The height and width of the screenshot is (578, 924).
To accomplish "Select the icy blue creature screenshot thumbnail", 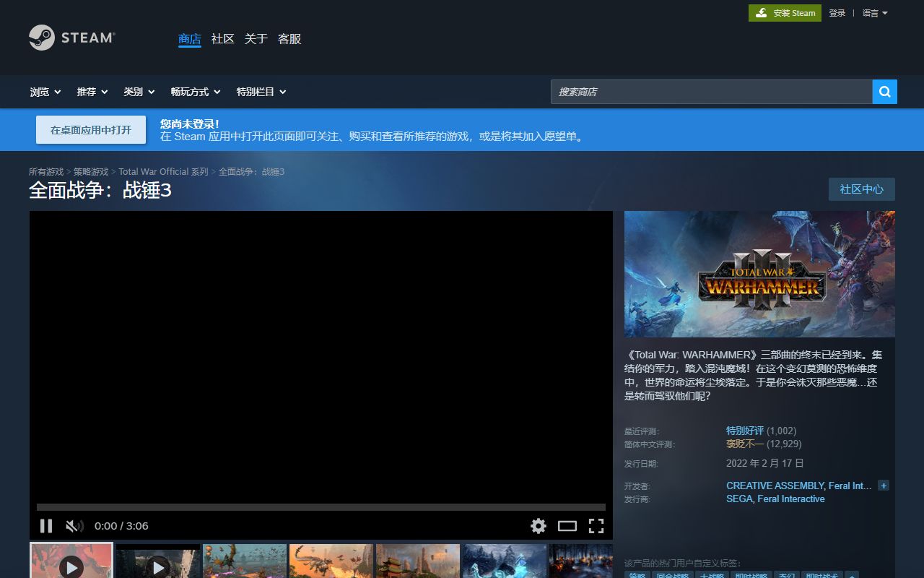I will click(505, 561).
